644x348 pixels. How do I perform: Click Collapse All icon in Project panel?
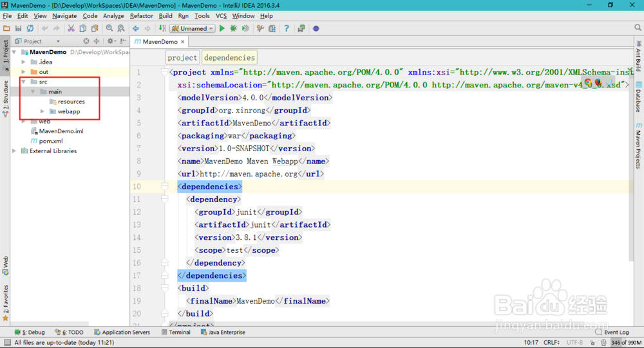coord(97,41)
